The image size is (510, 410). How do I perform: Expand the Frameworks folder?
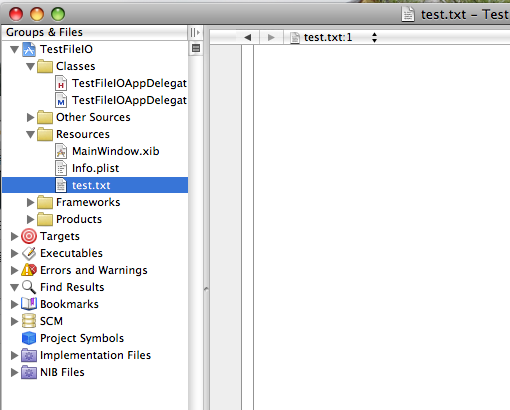tap(30, 202)
